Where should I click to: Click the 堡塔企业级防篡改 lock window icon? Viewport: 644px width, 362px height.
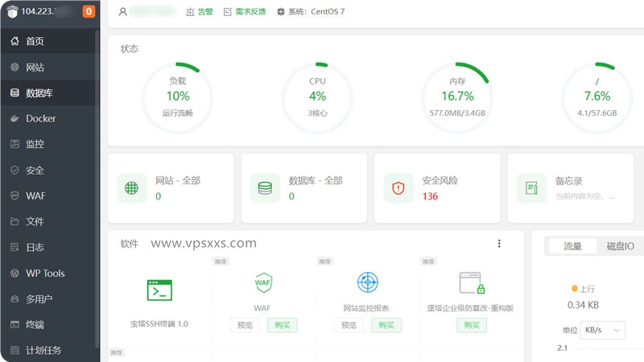(x=472, y=283)
